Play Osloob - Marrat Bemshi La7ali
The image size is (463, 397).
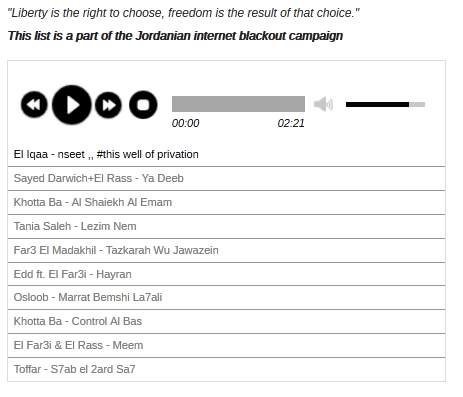tap(226, 297)
